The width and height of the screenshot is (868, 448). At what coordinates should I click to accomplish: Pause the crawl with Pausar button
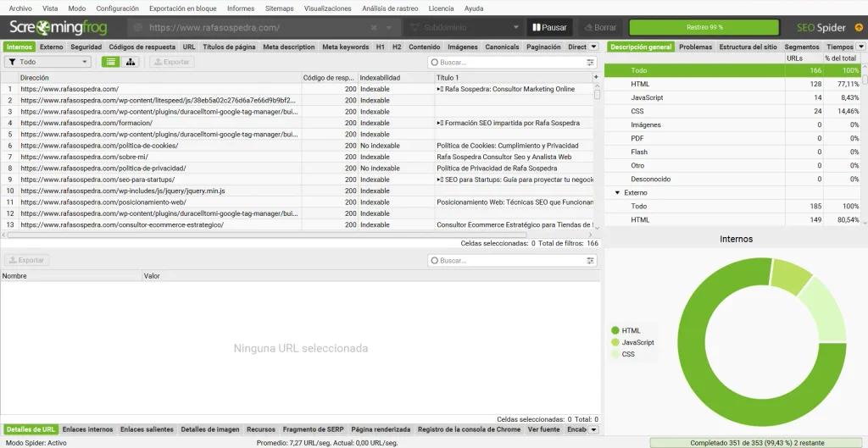point(549,27)
